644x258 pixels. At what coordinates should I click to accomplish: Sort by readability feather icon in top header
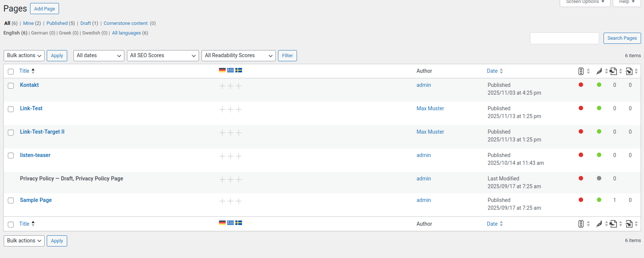[x=599, y=71]
